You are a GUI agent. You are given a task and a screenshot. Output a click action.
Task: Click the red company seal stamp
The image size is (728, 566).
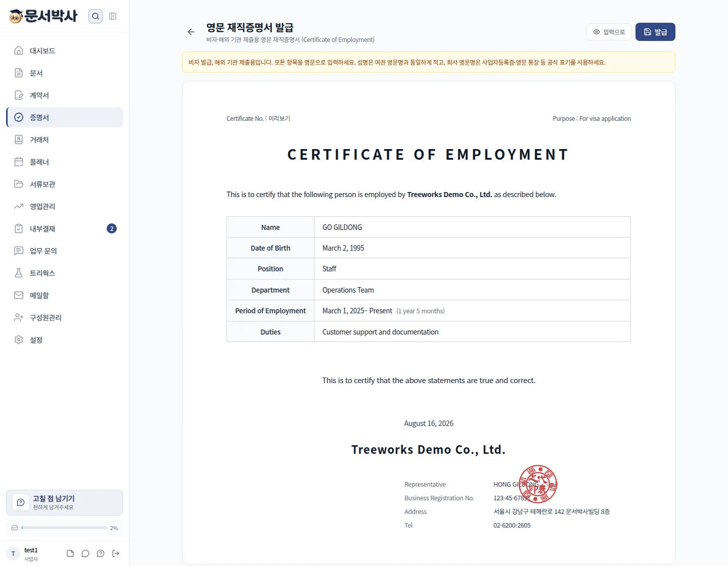click(x=538, y=484)
